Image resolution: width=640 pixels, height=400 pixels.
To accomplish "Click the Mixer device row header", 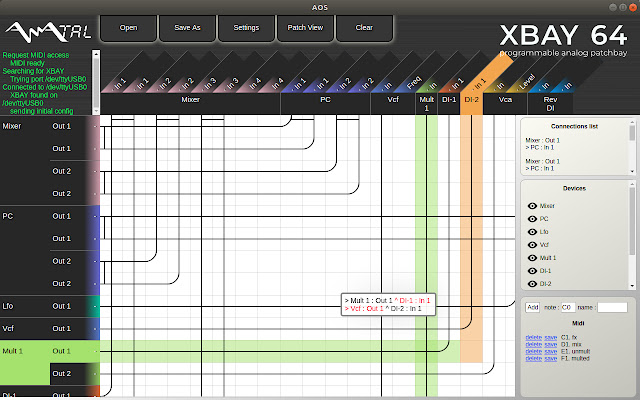I will 12,127.
